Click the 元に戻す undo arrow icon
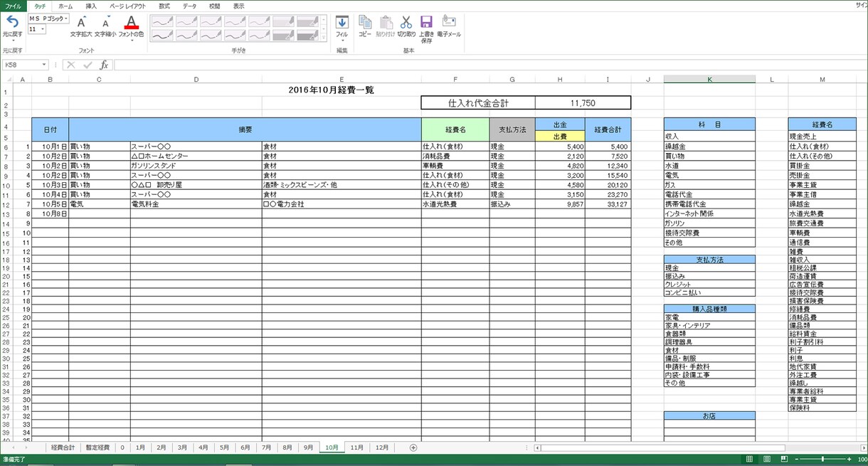The width and height of the screenshot is (868, 466). 12,21
